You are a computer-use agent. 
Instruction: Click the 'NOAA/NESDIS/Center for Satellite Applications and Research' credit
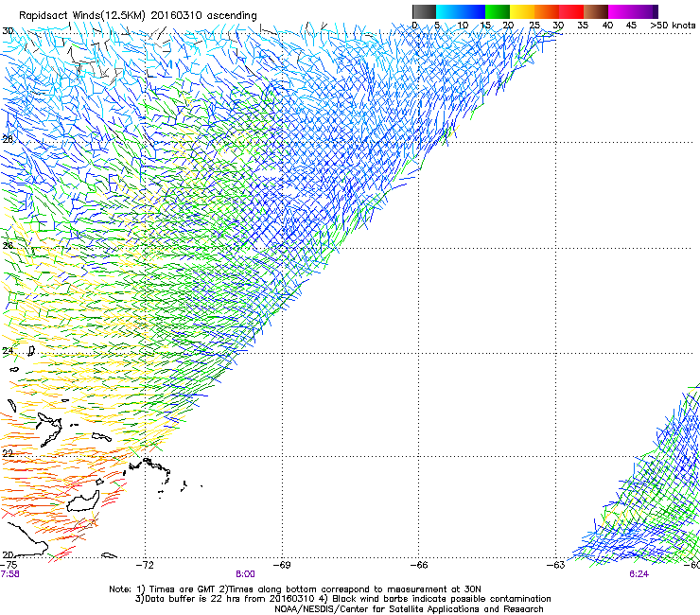(x=409, y=609)
